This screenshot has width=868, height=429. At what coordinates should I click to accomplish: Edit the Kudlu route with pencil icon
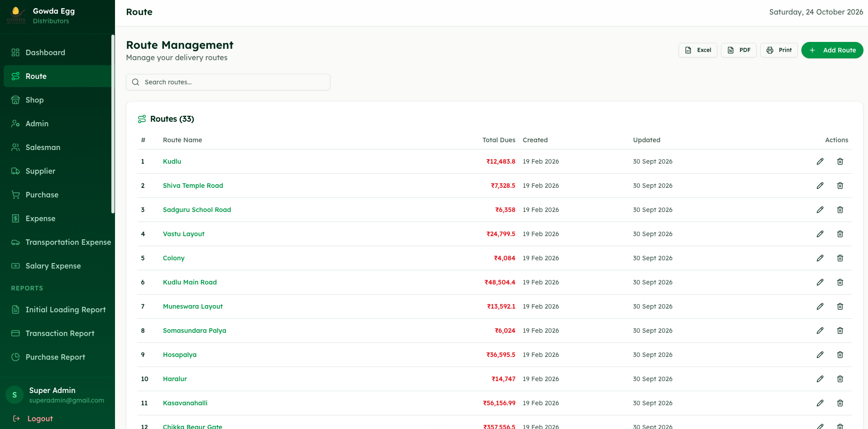[820, 161]
